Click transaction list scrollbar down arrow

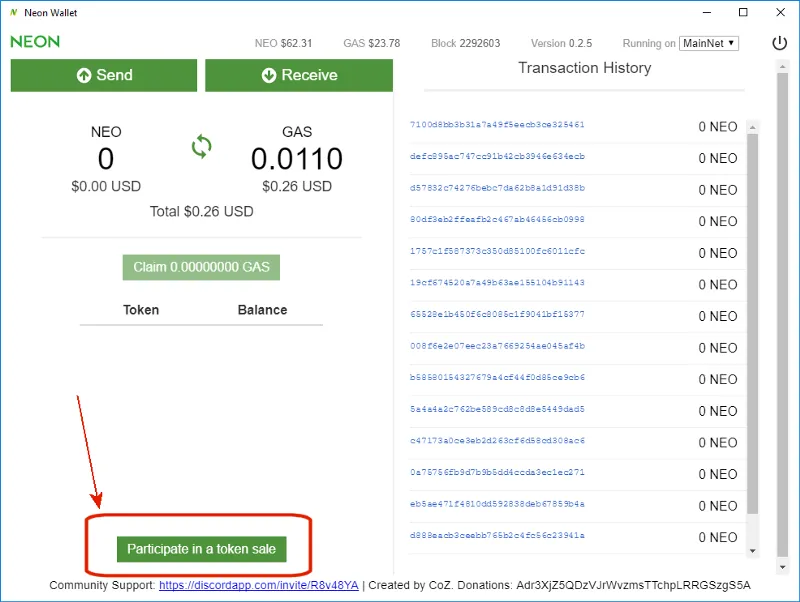tap(752, 551)
